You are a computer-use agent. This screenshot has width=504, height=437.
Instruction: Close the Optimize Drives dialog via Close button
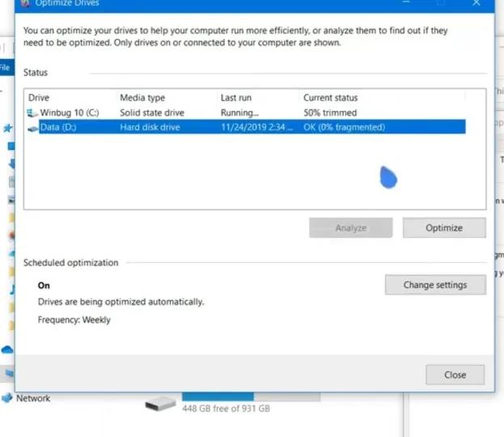tap(455, 375)
